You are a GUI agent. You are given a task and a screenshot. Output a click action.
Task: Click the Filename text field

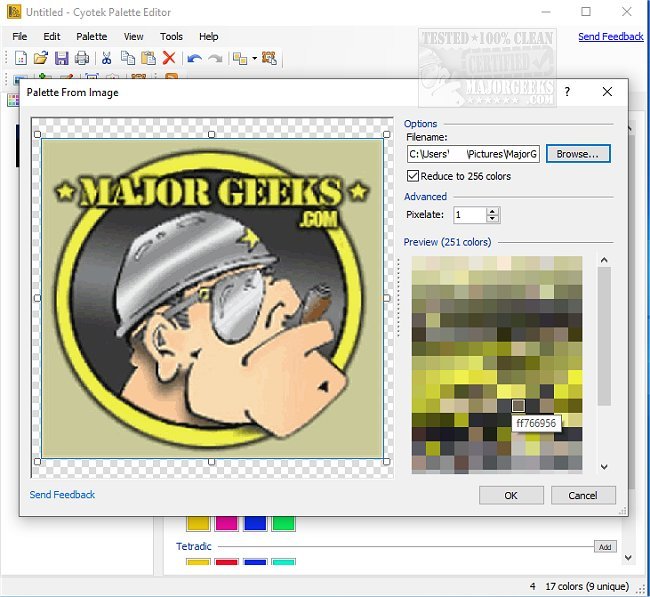coord(473,154)
